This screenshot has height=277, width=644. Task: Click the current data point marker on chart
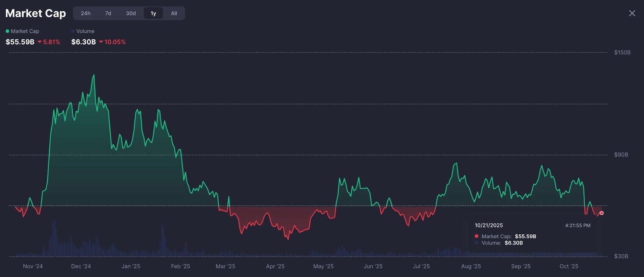coord(601,213)
